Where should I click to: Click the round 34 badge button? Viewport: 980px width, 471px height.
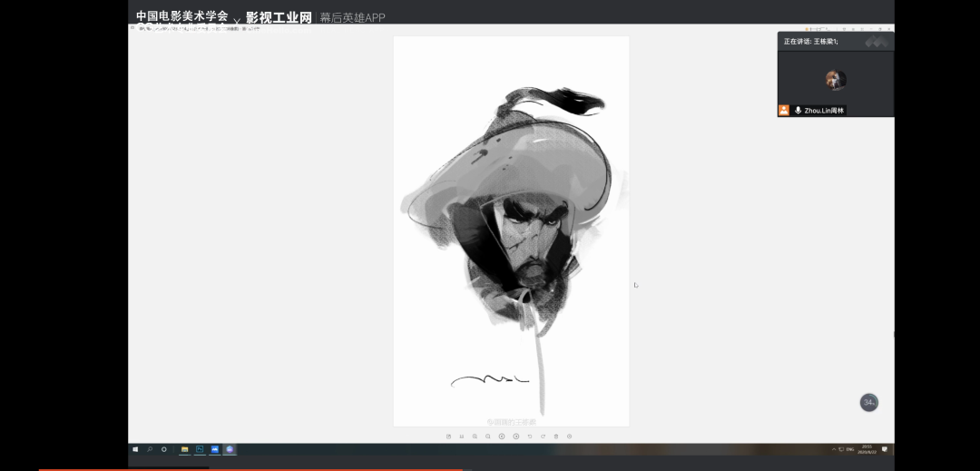coord(868,403)
